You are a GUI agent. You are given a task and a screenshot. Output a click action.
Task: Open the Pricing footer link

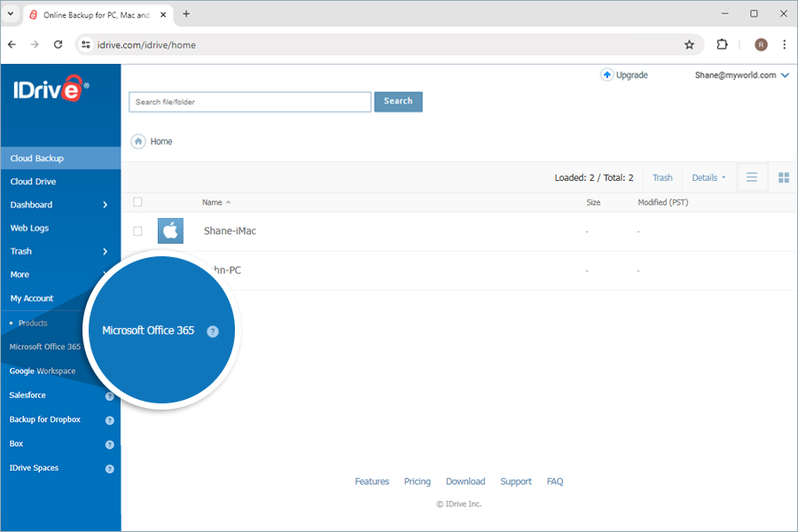click(x=417, y=481)
